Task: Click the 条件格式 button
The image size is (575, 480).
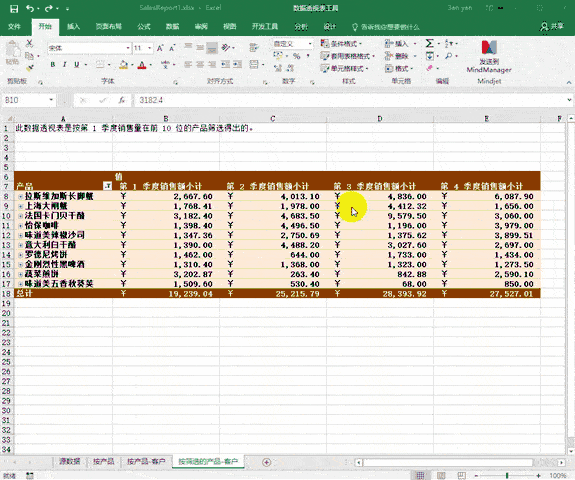Action: 342,44
